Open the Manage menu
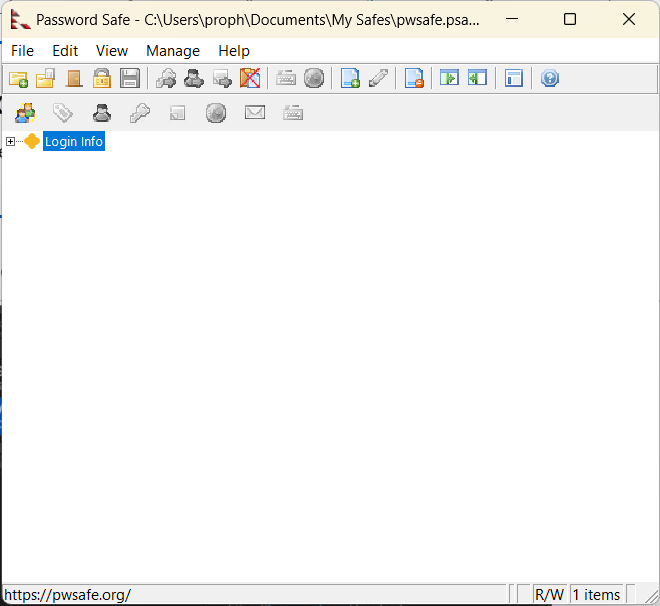Screen dimensions: 660x606 pyautogui.click(x=173, y=51)
